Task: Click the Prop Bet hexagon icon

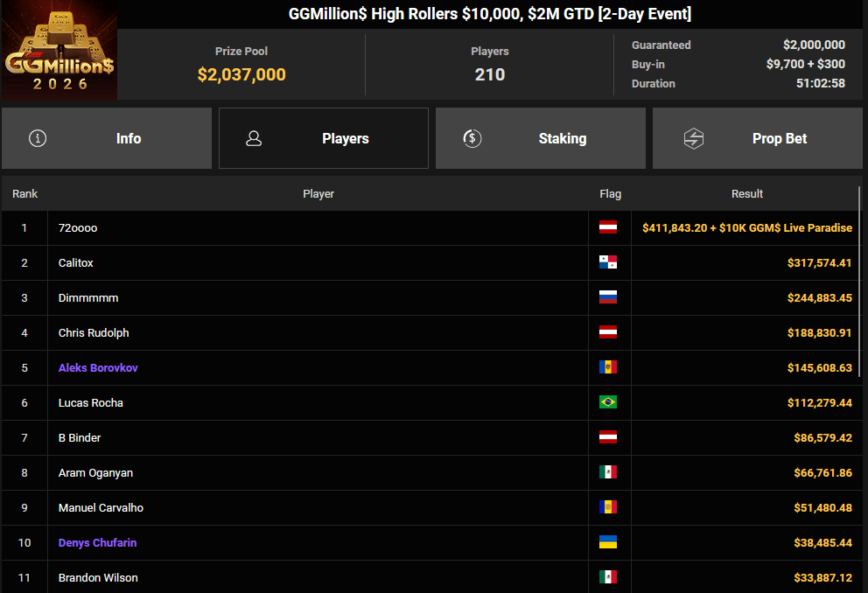Action: coord(694,138)
